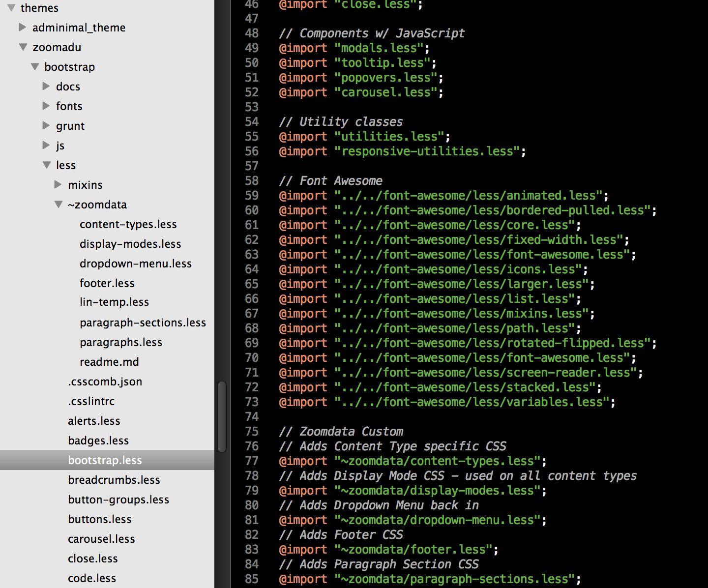The image size is (708, 588).
Task: Expand the docs folder triangle
Action: point(46,86)
